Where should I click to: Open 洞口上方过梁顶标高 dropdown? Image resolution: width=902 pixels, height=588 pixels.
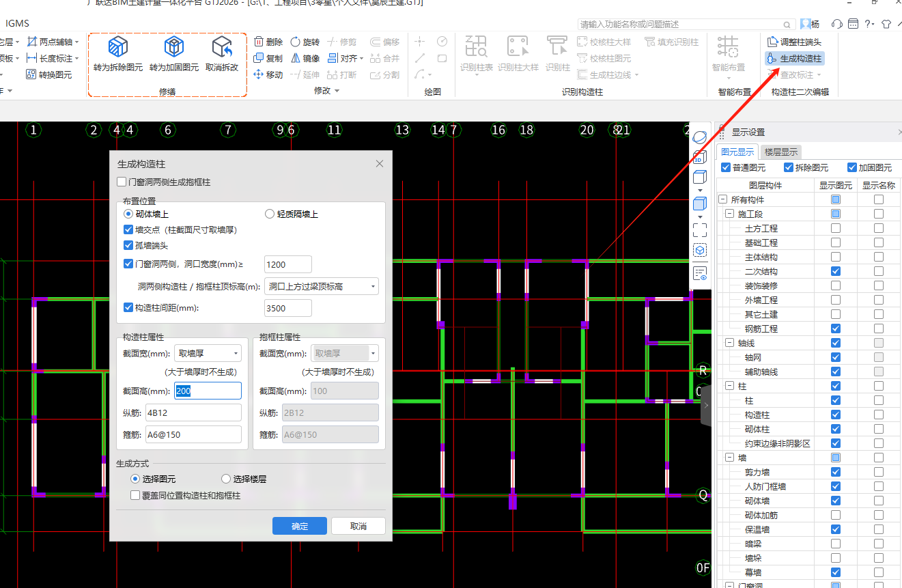click(x=322, y=286)
